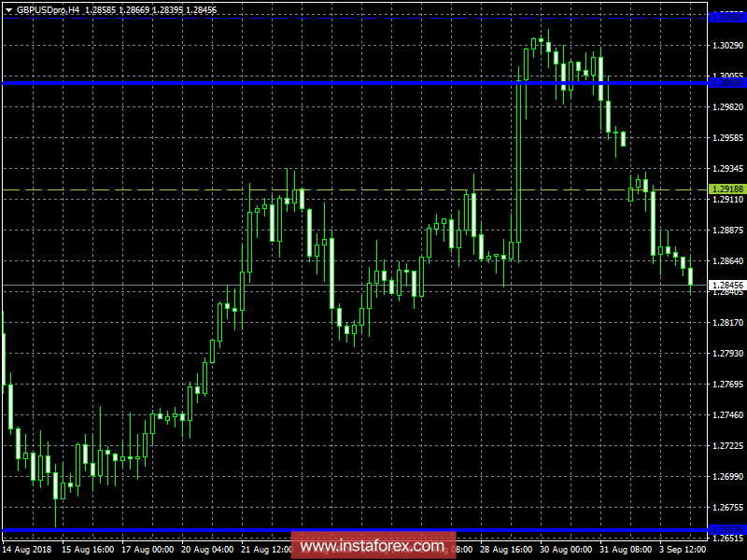Click the 17 Aug 00:00 time label
Image resolution: width=747 pixels, height=560 pixels.
coord(148,550)
